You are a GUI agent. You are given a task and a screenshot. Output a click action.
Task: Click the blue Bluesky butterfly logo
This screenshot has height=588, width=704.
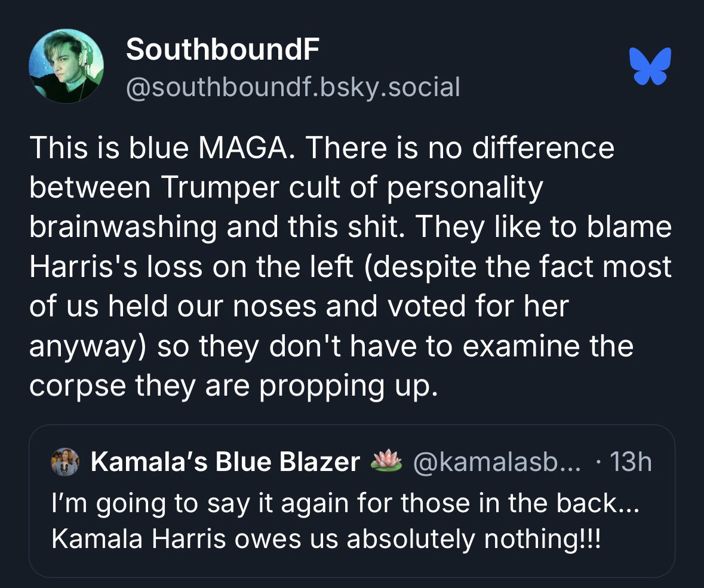(650, 66)
